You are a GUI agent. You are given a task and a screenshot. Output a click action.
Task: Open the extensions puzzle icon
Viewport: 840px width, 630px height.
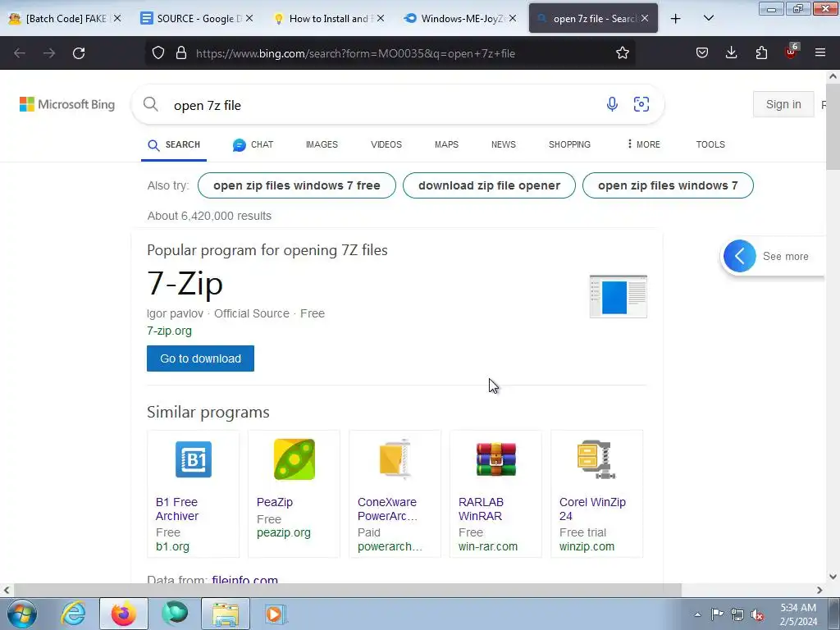coord(761,52)
